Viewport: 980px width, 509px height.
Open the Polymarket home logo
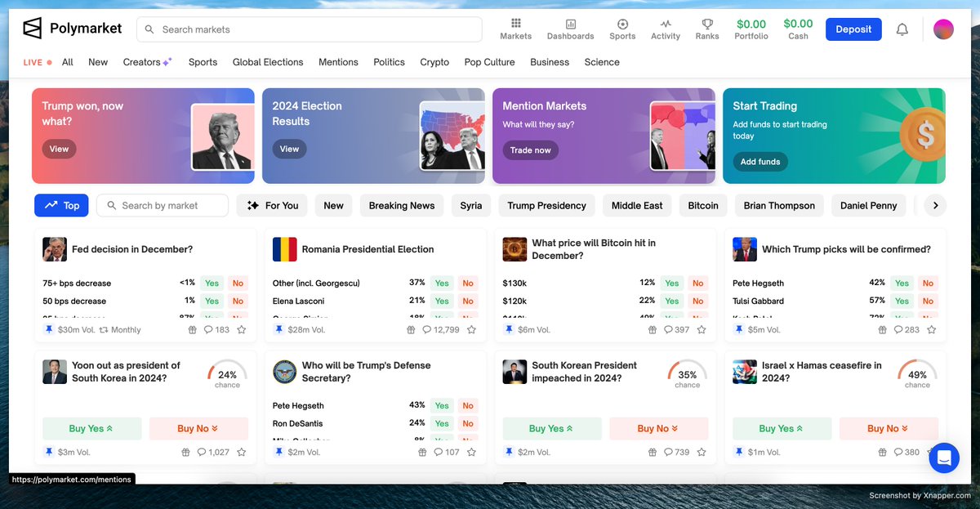tap(72, 29)
